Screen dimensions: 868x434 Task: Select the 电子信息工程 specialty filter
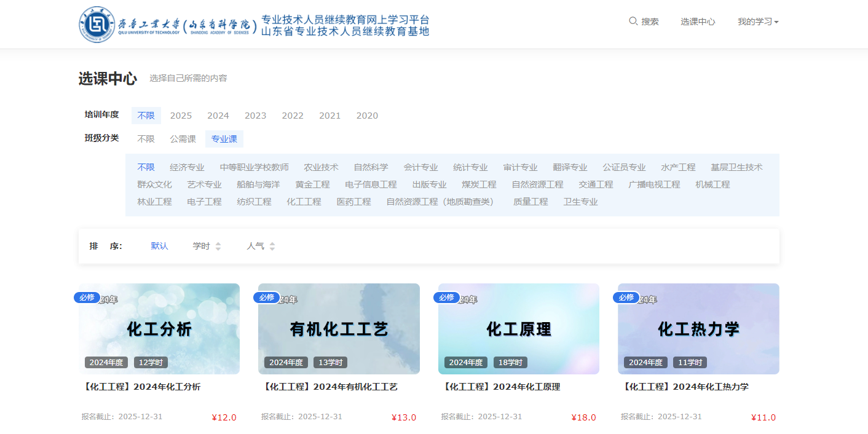pyautogui.click(x=372, y=184)
